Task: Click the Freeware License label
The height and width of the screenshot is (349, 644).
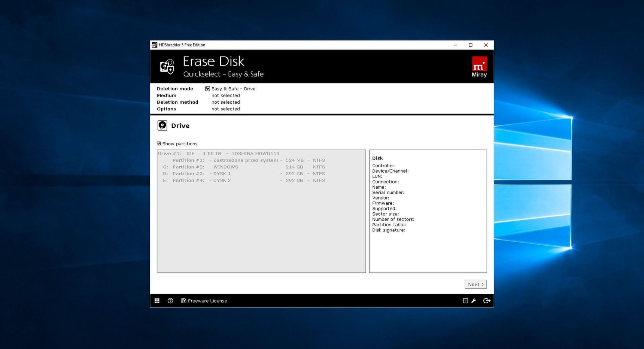Action: pyautogui.click(x=207, y=301)
